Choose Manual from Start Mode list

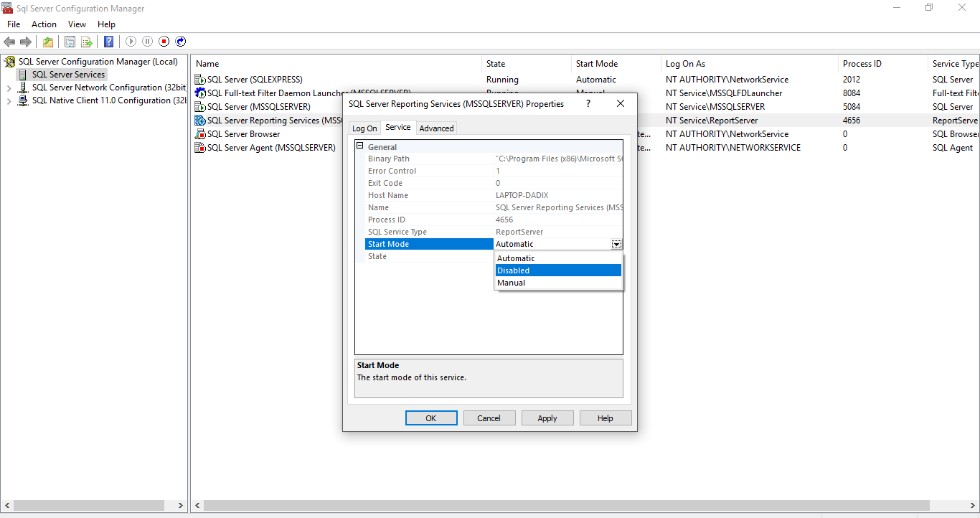[x=558, y=283]
